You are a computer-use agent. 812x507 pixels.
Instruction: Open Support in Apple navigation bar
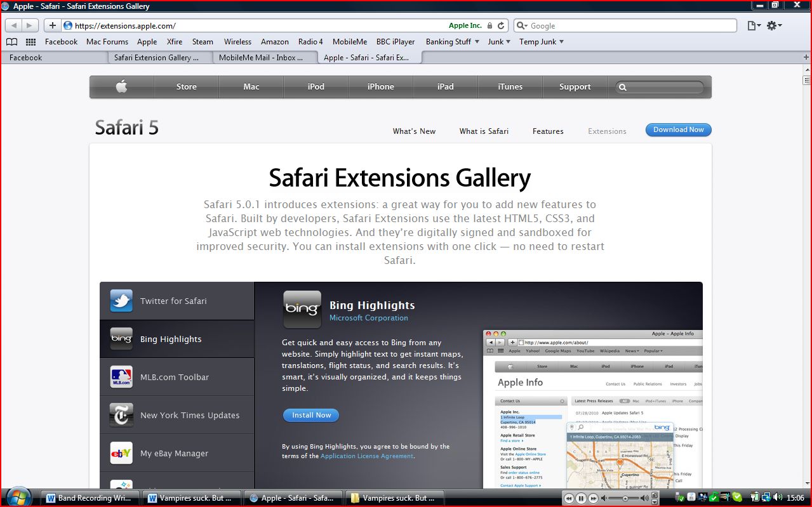(x=575, y=87)
